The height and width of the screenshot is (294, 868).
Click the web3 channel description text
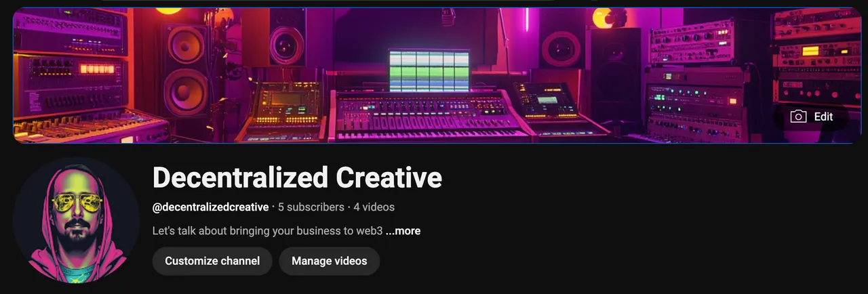click(267, 231)
